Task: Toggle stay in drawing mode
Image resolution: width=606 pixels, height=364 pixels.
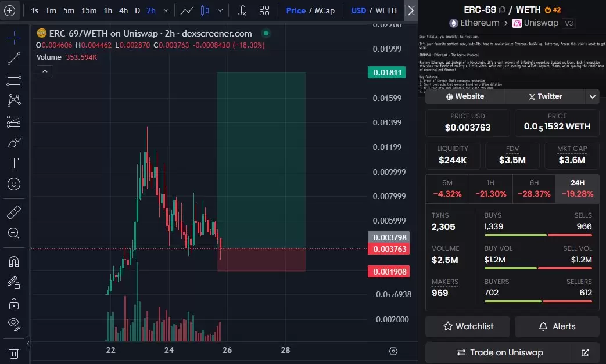Action: pyautogui.click(x=14, y=283)
